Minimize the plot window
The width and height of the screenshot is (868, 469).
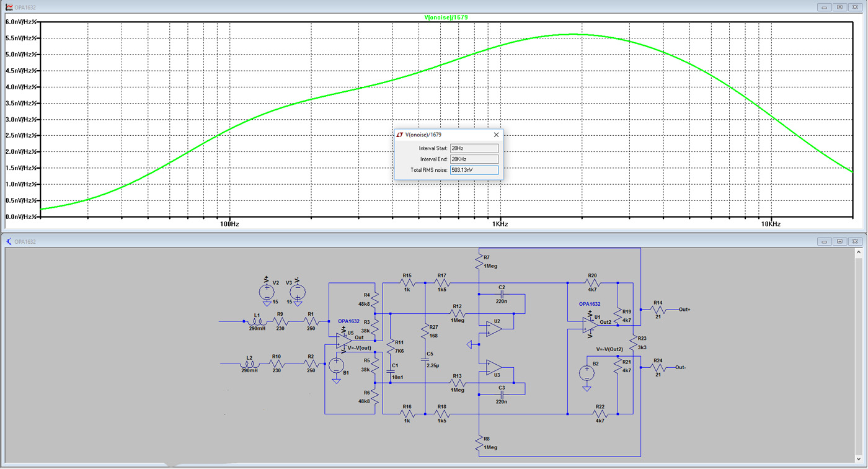824,7
